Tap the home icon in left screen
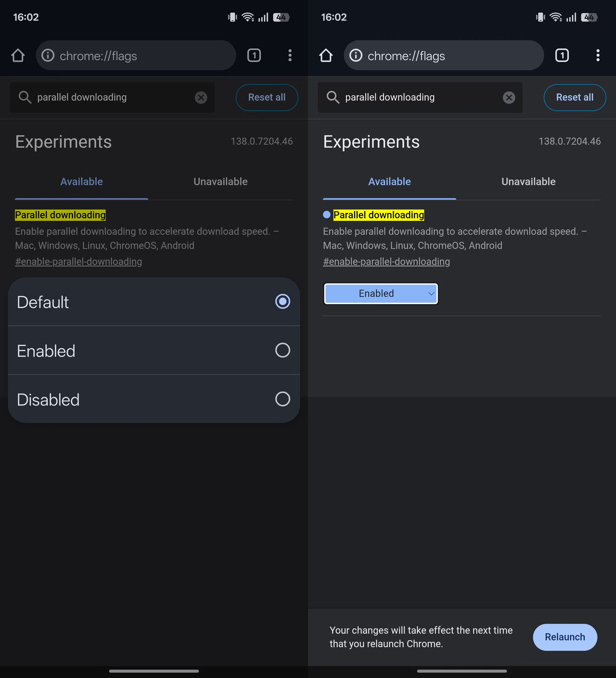The image size is (616, 678). point(18,55)
